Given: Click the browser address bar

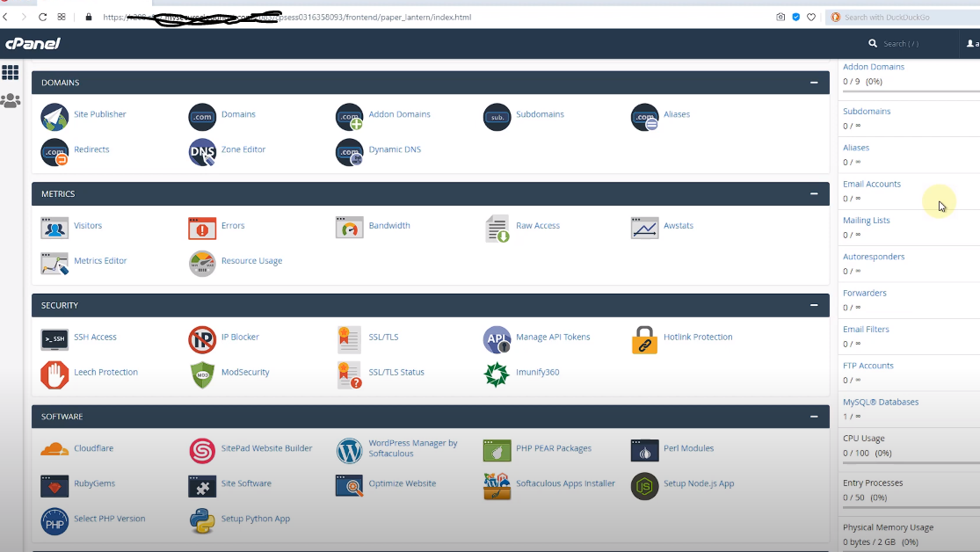Looking at the screenshot, I should 432,17.
